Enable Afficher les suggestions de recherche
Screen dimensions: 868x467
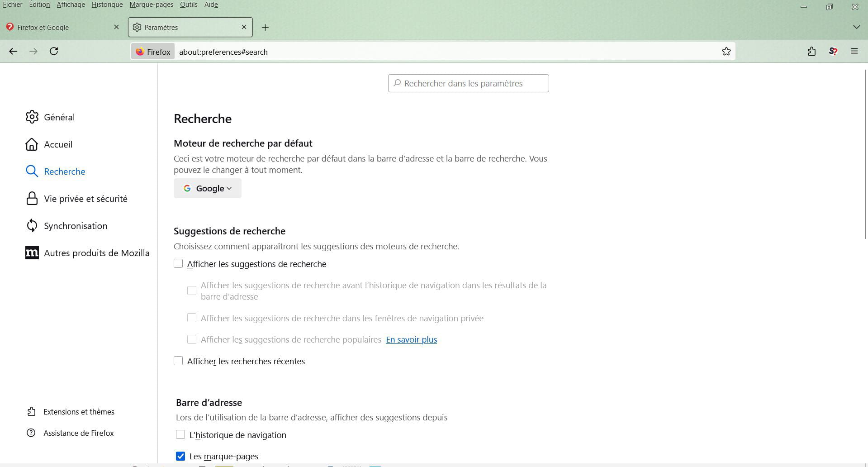coord(178,263)
